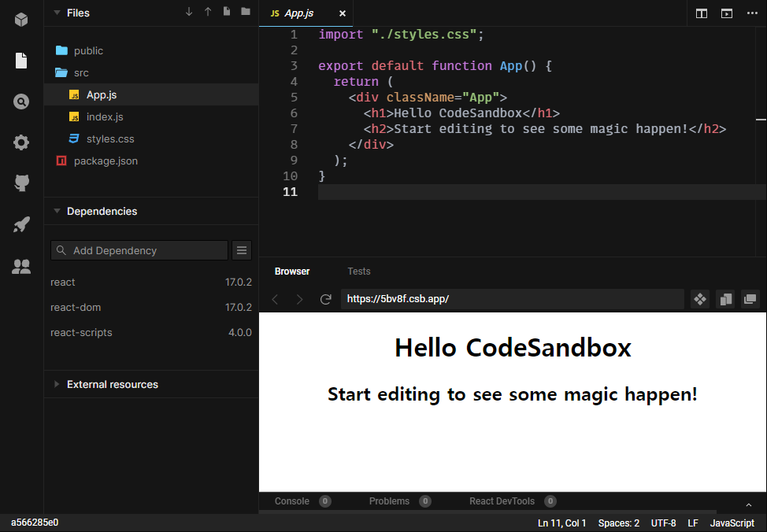The width and height of the screenshot is (767, 532).
Task: Toggle split editor layout icon
Action: 702,13
